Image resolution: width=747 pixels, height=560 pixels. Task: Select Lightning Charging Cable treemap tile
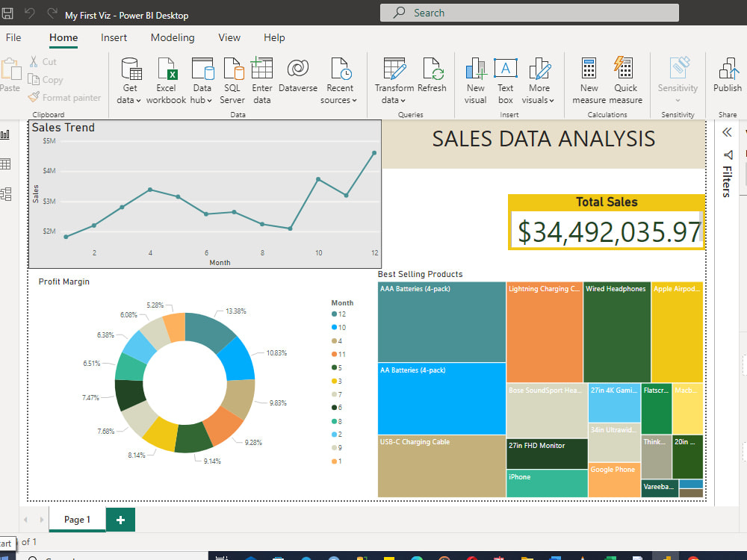pos(545,332)
